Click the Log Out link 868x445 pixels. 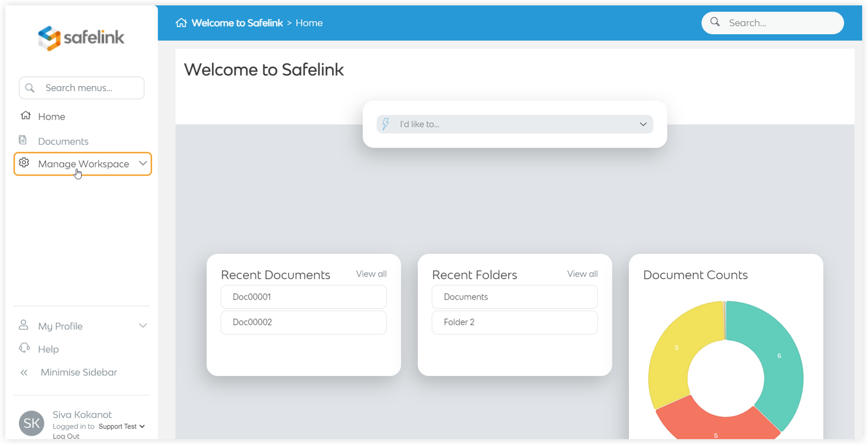point(66,436)
